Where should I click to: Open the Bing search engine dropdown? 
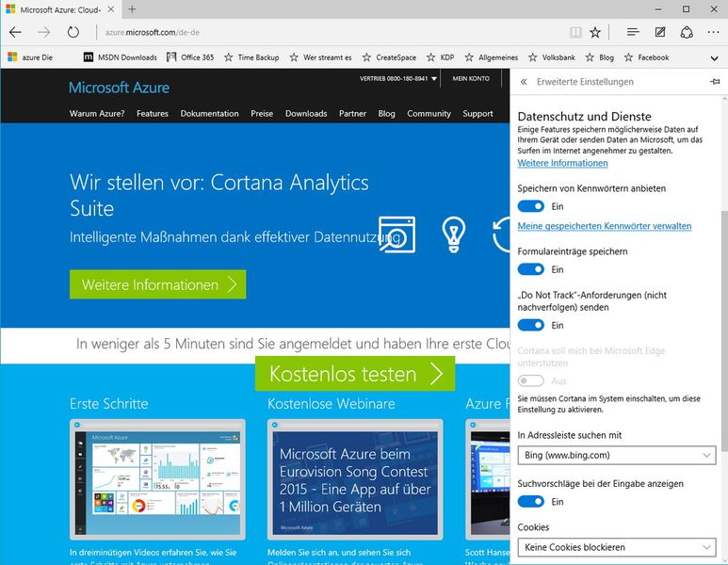[x=617, y=455]
